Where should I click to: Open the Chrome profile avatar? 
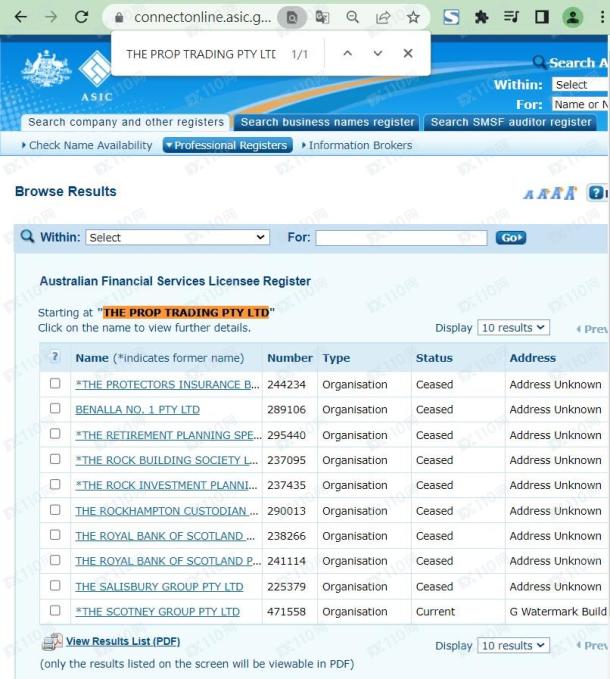(572, 17)
